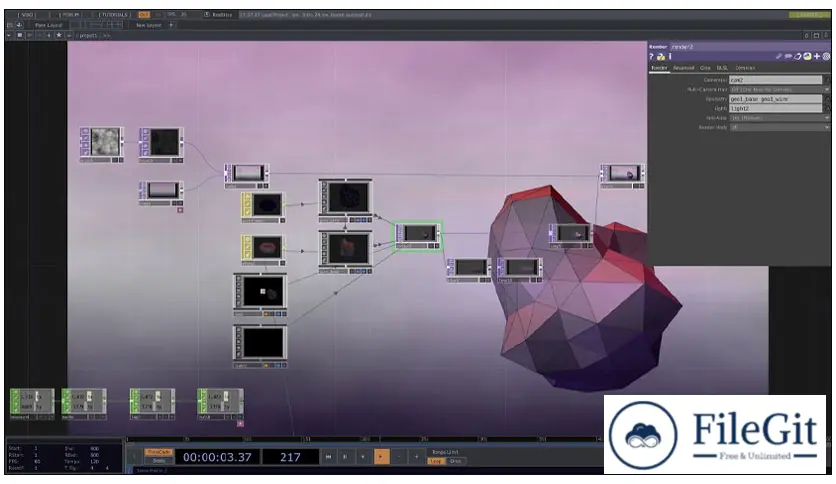Click the operator info 'i' icon
Screen dimensions: 836x484
tap(670, 57)
